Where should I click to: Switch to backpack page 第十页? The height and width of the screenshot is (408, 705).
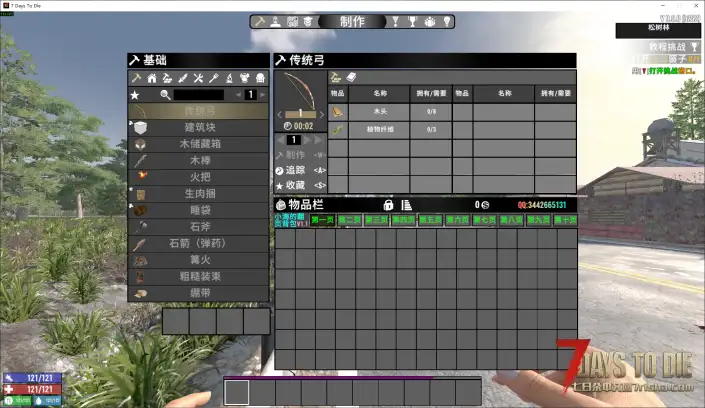[x=565, y=220]
